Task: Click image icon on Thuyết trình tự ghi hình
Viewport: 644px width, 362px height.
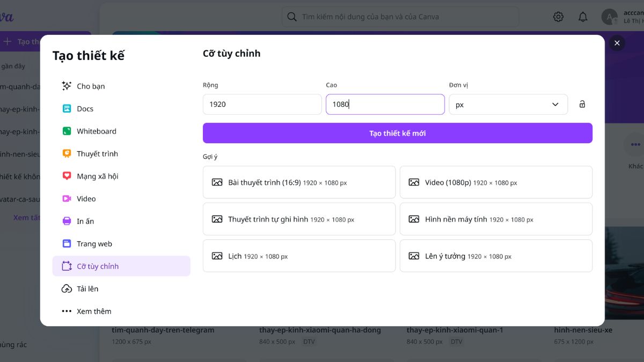Action: click(217, 219)
